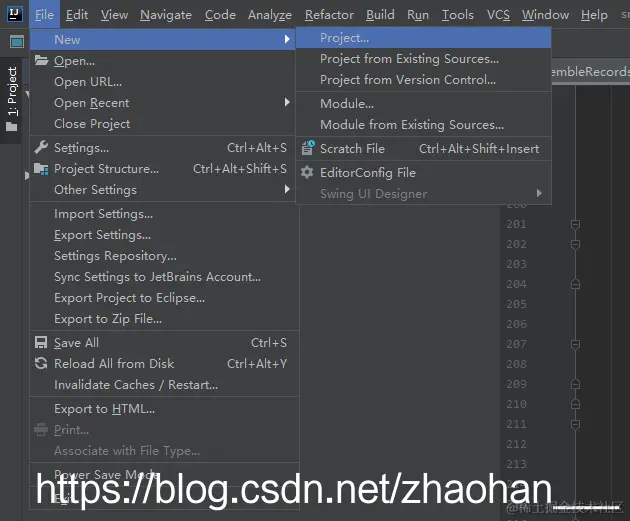
Task: Choose Export to Zip File...
Action: [x=165, y=319]
